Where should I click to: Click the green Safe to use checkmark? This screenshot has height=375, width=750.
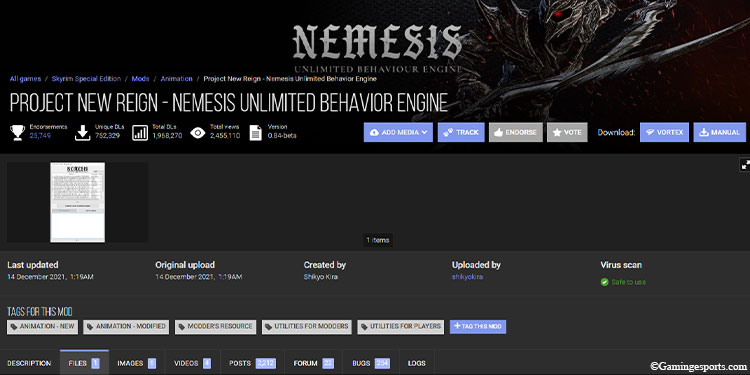pyautogui.click(x=605, y=282)
